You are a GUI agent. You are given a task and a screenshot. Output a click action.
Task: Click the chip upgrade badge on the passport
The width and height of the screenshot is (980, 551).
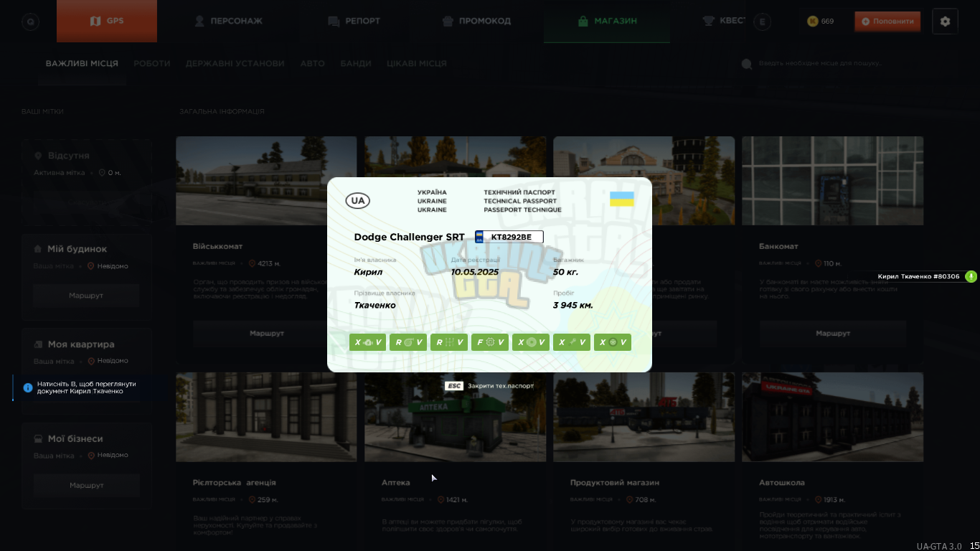pyautogui.click(x=490, y=342)
